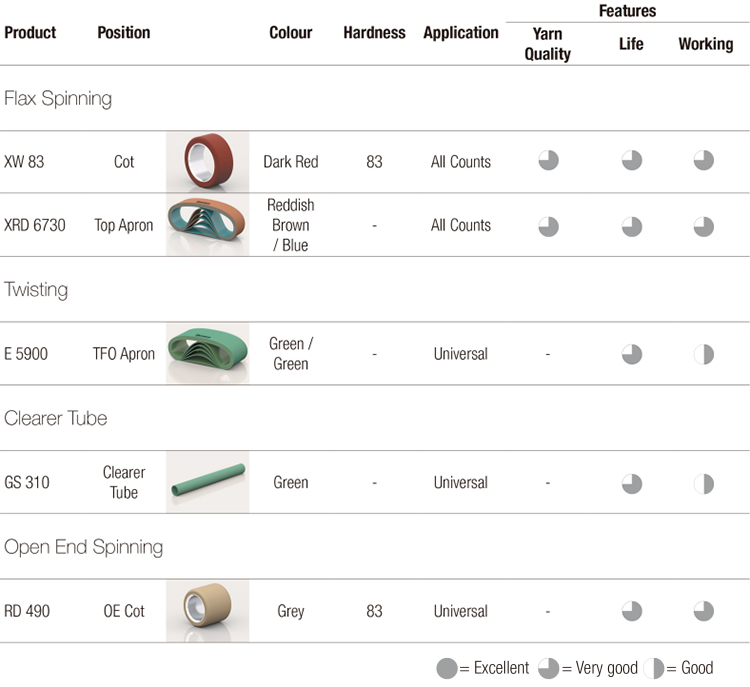Screen dimensions: 750x687
Task: Click the XW 83 cot product image
Action: (x=207, y=161)
